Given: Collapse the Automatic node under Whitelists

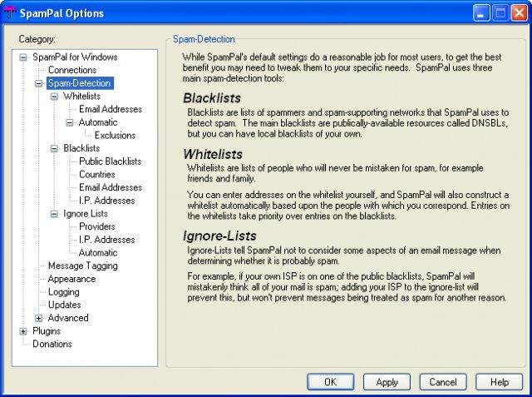Looking at the screenshot, I should click(70, 122).
